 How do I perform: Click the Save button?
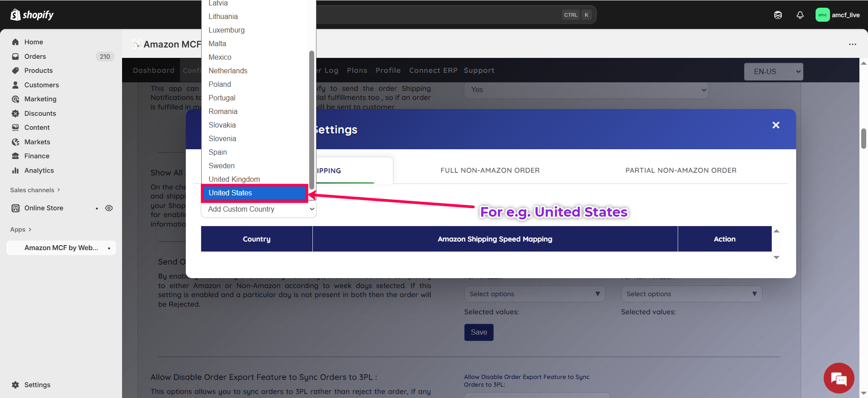[478, 332]
